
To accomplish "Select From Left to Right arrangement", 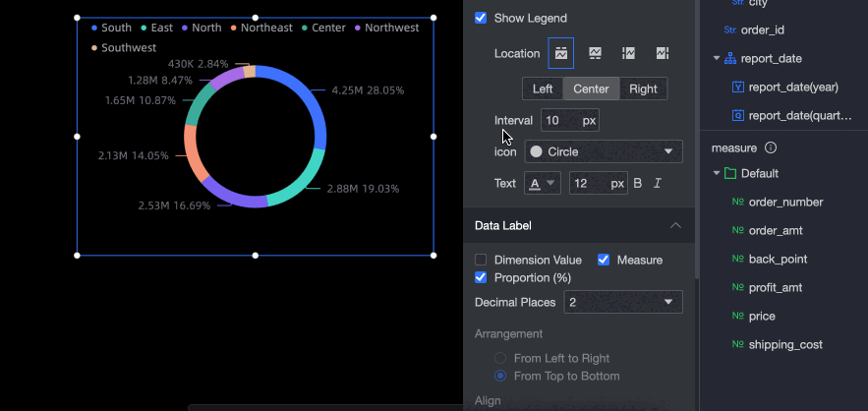I will coord(500,358).
